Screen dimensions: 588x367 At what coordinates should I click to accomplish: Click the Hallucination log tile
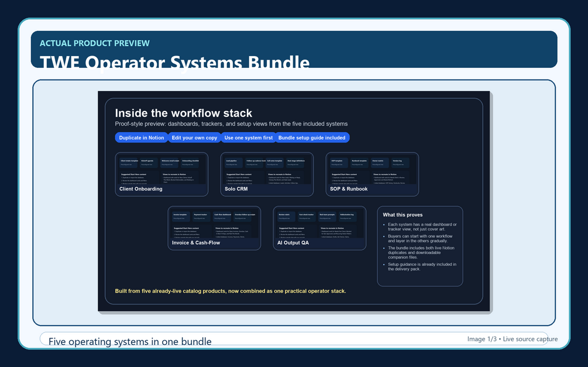348,216
